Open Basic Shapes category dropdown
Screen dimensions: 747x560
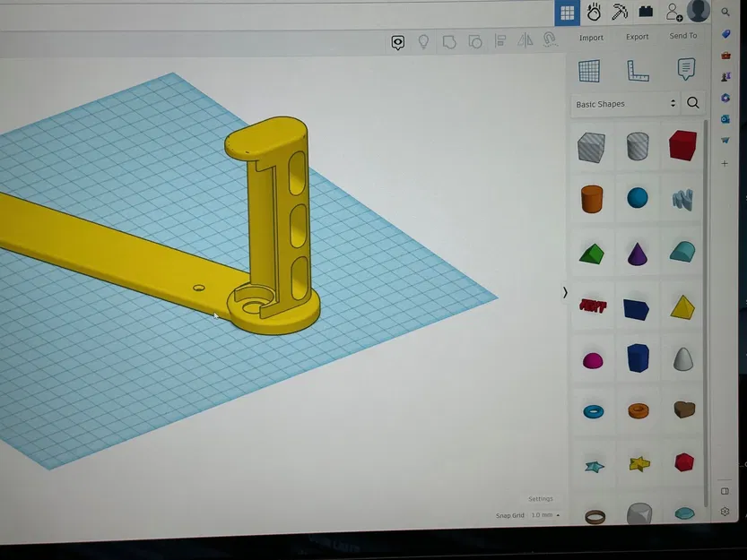click(626, 104)
